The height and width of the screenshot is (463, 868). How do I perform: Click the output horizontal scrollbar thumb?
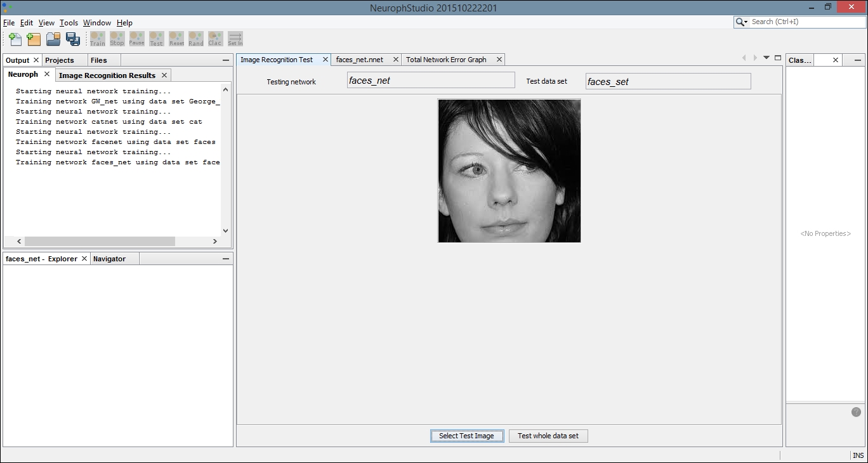tap(99, 242)
